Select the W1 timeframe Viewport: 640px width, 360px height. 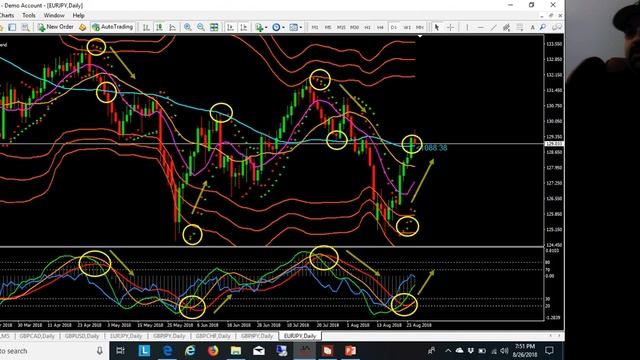coord(407,27)
